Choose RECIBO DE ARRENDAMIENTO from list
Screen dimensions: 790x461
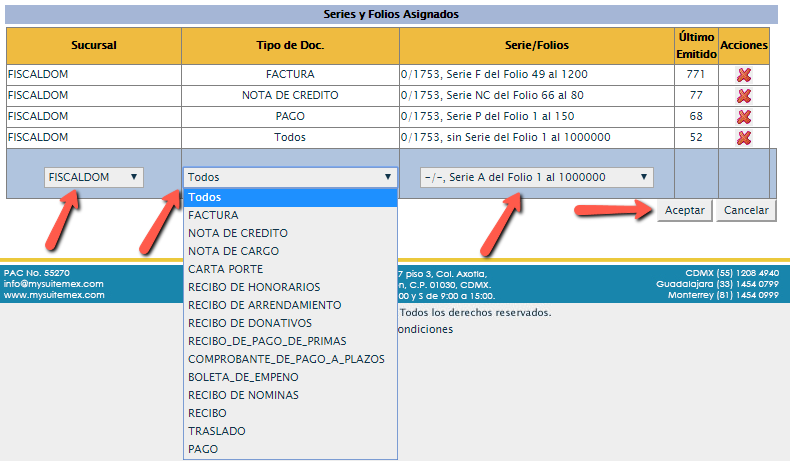(264, 305)
